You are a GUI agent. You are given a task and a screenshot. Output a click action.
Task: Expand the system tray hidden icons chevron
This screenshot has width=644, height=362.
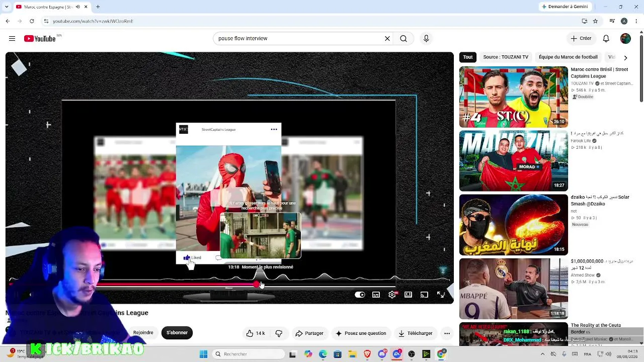click(542, 354)
